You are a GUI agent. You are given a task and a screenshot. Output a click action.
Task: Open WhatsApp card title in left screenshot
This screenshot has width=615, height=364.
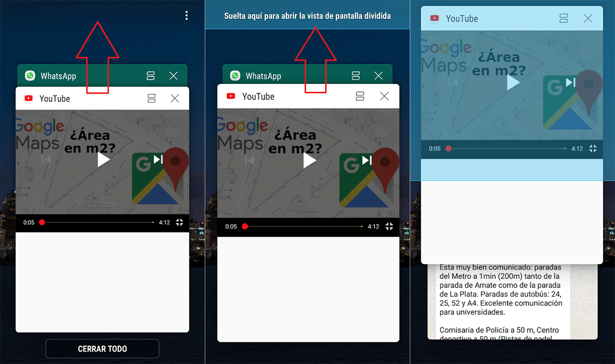coord(58,76)
